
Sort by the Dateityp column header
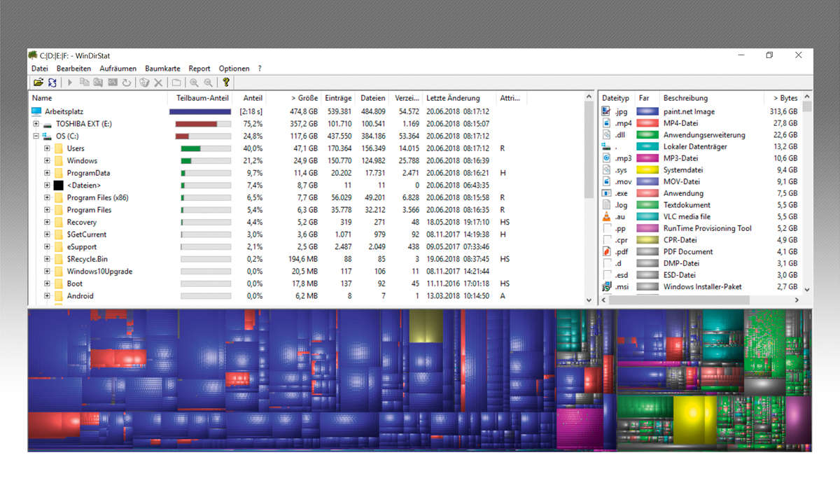(616, 98)
